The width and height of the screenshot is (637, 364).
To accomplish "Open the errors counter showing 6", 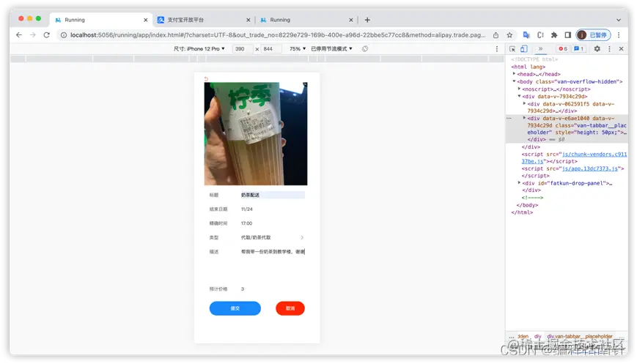I will click(563, 48).
